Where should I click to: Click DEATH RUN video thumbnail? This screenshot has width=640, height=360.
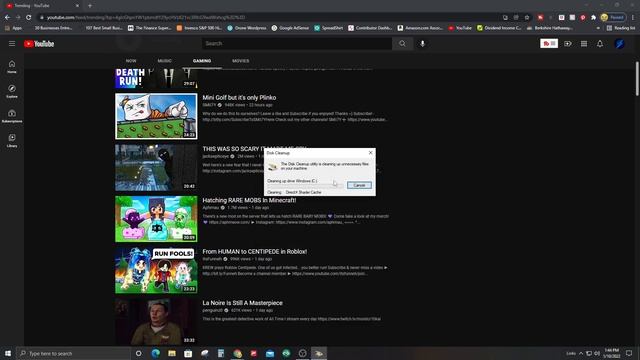pos(156,78)
